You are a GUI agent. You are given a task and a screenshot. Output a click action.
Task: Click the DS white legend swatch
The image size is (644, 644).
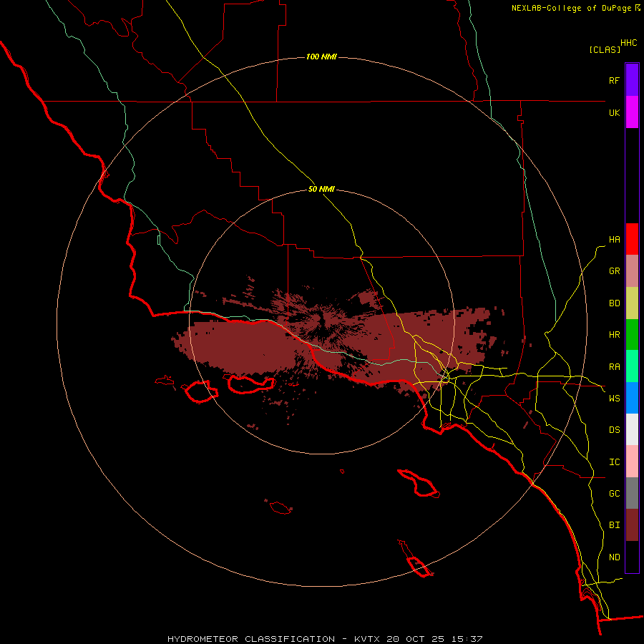click(632, 429)
